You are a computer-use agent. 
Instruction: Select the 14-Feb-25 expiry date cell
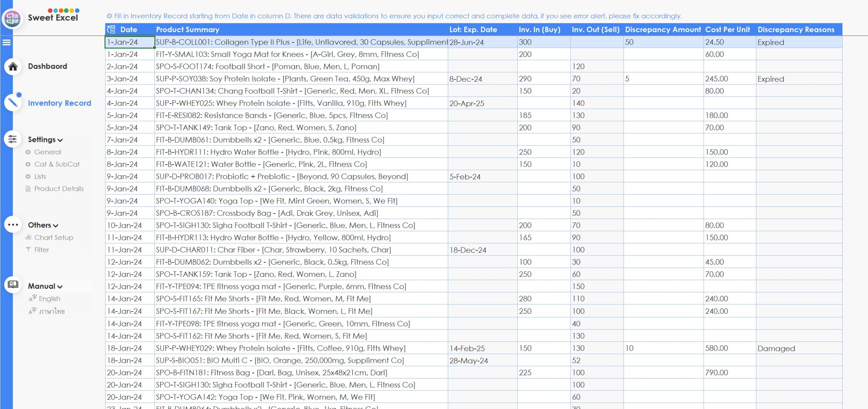483,348
